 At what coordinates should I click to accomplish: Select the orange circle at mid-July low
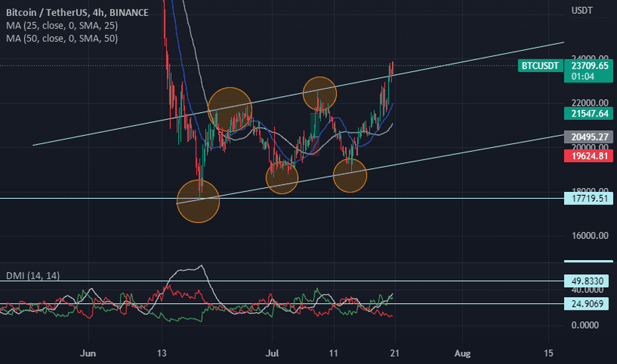(x=350, y=175)
